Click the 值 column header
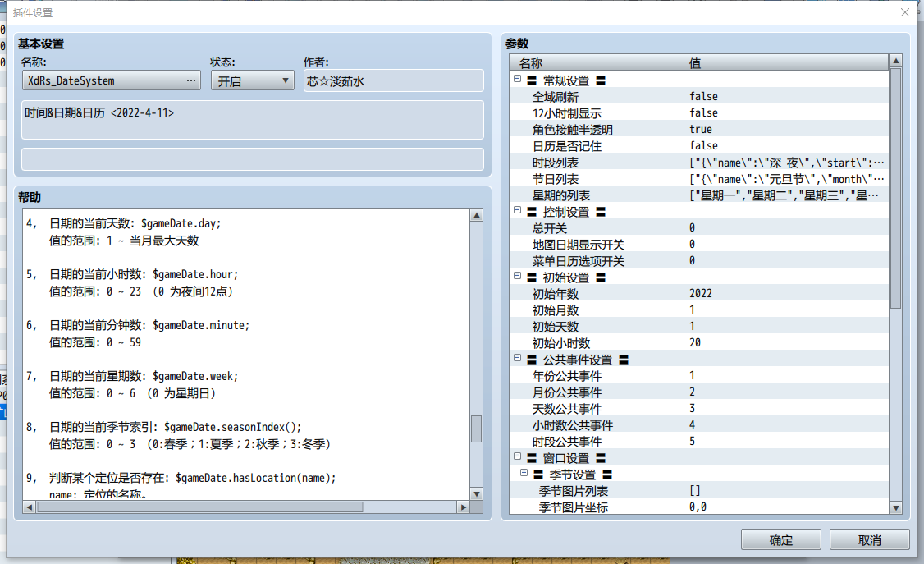Screen dimensions: 924x564 point(784,62)
